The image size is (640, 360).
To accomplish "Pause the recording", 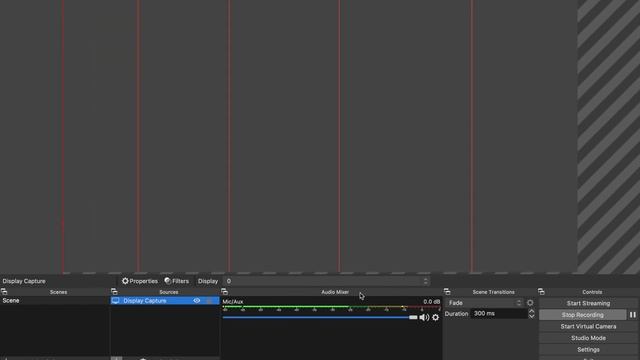I will (633, 315).
